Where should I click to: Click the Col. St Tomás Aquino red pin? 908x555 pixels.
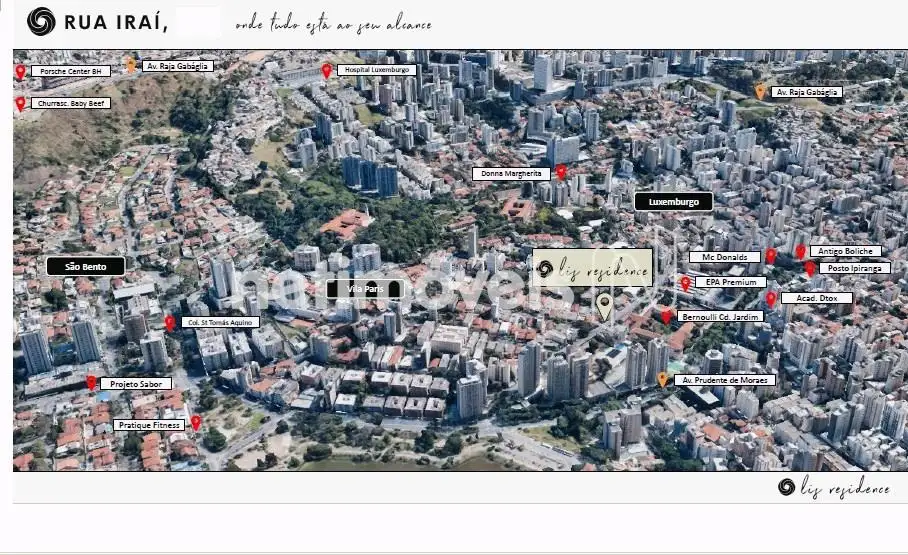point(170,322)
